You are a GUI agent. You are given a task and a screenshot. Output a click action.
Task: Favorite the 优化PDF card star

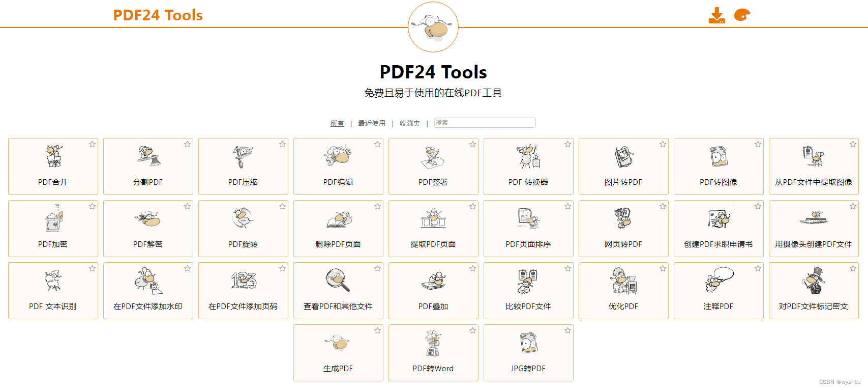[x=663, y=268]
